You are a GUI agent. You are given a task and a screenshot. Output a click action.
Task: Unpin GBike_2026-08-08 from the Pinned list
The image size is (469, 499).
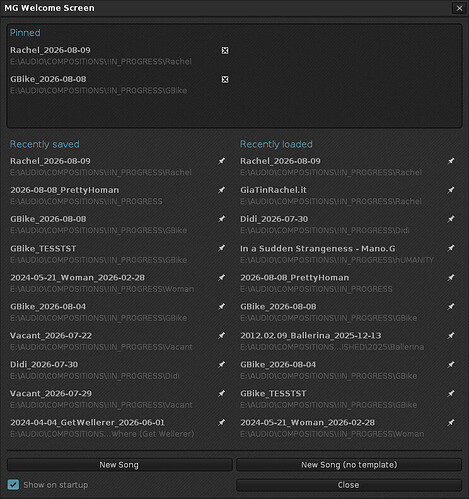(225, 79)
